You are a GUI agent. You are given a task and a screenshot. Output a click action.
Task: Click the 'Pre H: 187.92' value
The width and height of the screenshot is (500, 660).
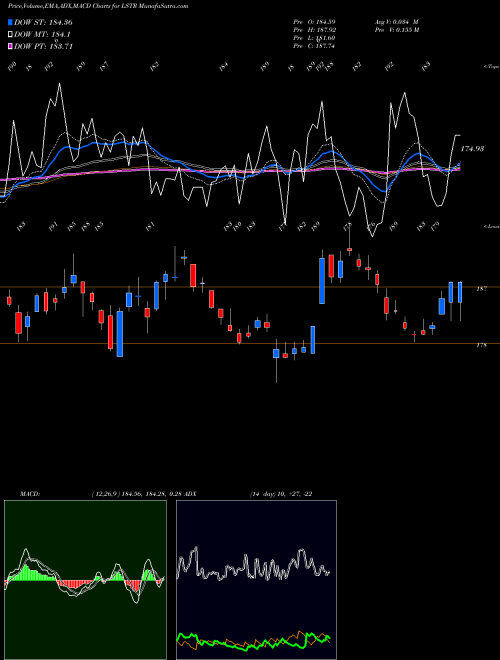[314, 30]
